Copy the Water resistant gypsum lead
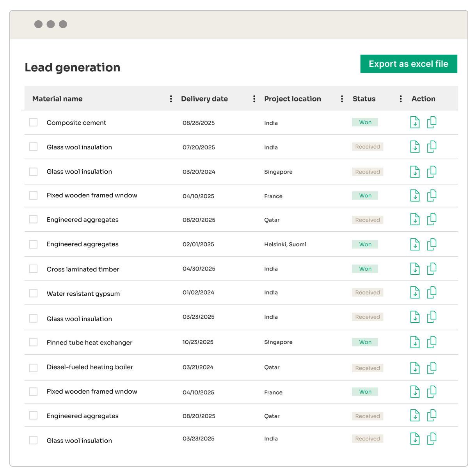The height and width of the screenshot is (476, 476). click(x=432, y=292)
